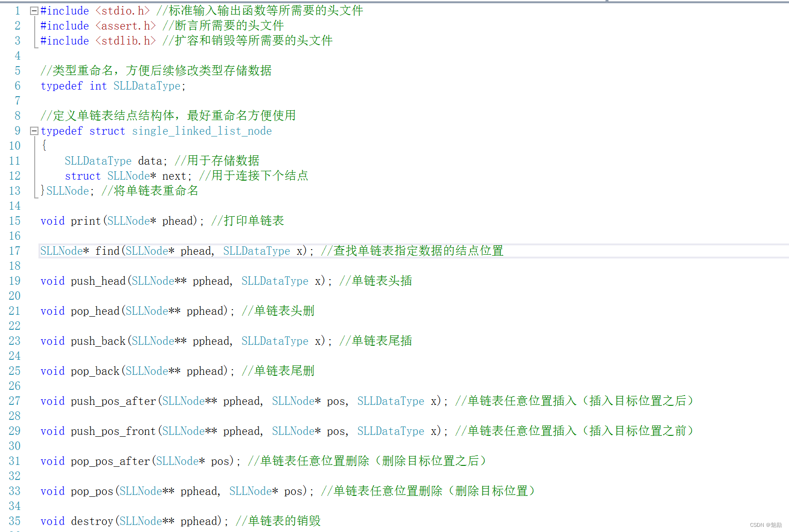Viewport: 789px width, 532px height.
Task: Click the 'push_pos_after' function name
Action: (114, 401)
